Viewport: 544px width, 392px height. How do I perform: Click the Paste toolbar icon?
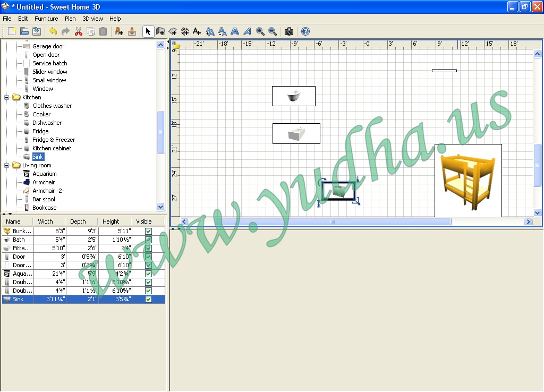[103, 31]
